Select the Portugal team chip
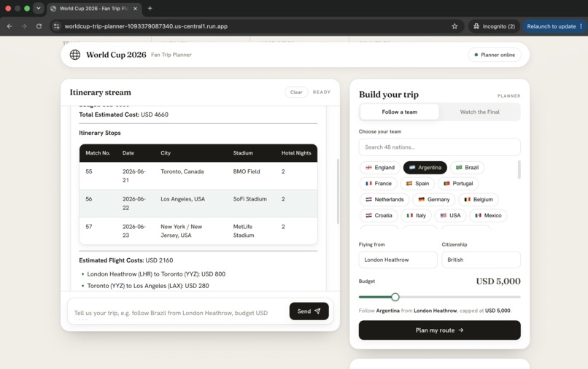The image size is (588, 369). click(458, 183)
